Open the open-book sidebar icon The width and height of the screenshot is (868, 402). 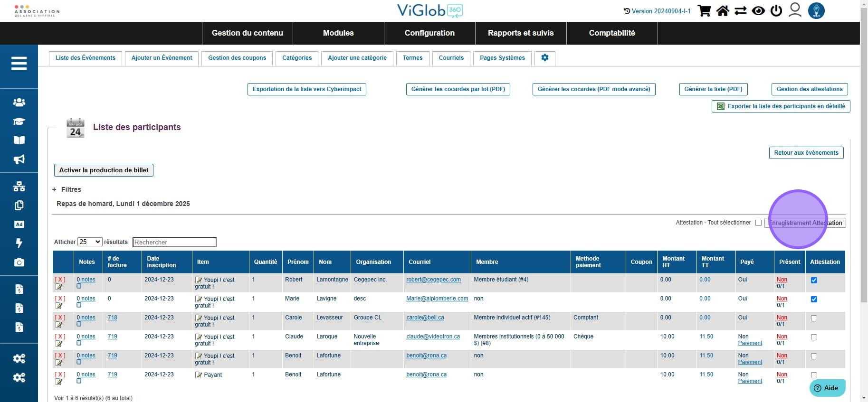point(19,140)
